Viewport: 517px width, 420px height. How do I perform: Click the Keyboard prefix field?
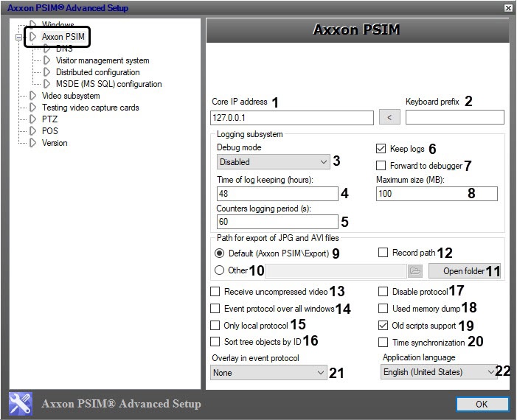(455, 117)
